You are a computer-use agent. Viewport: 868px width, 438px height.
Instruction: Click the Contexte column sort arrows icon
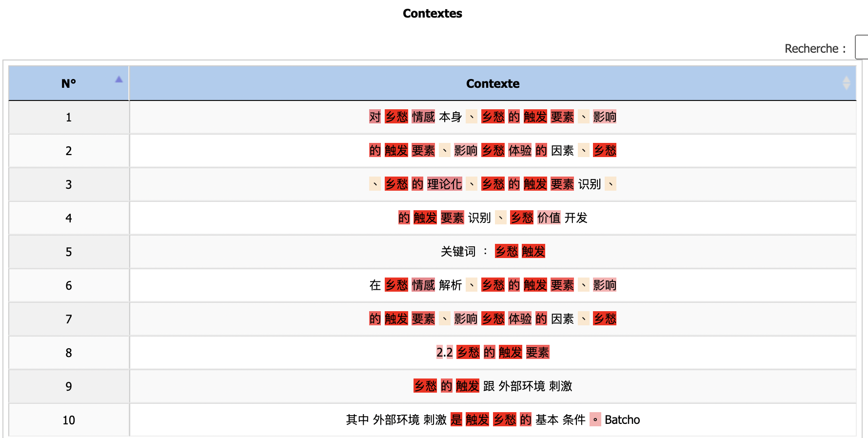point(846,83)
